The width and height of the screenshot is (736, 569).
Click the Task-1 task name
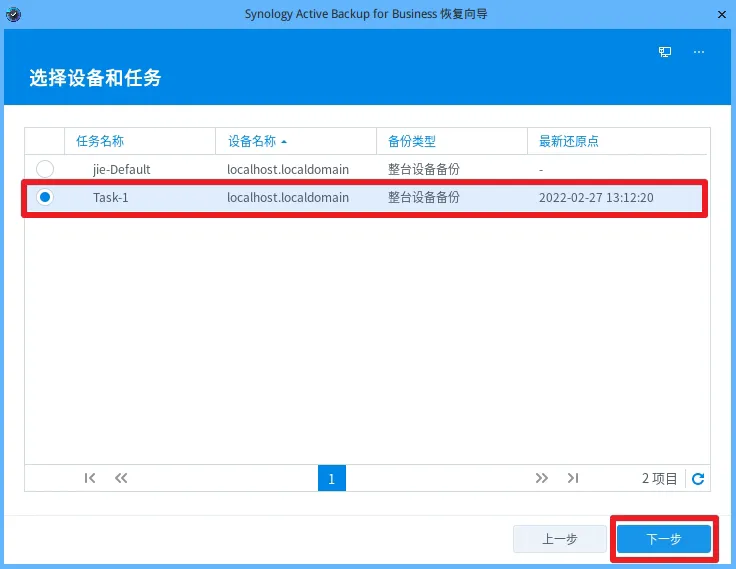[x=110, y=198]
